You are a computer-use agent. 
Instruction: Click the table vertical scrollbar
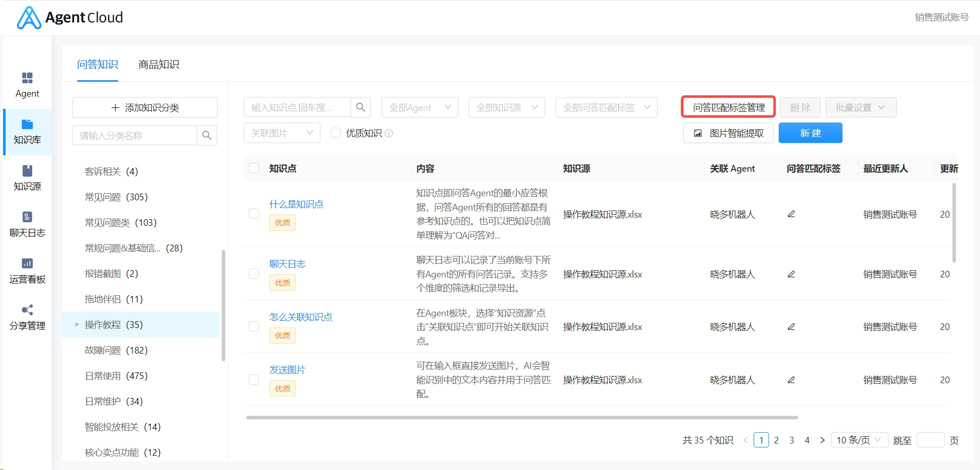point(954,223)
